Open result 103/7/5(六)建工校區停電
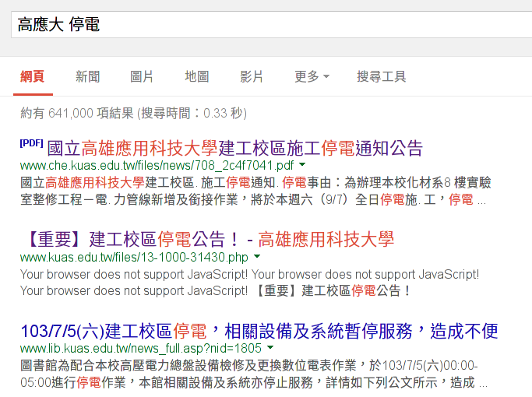The height and width of the screenshot is (397, 532). click(x=259, y=331)
